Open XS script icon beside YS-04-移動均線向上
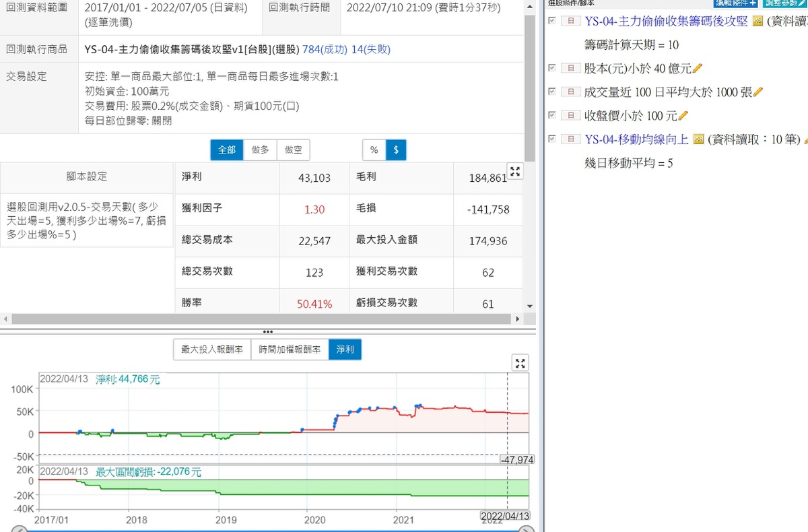808x532 pixels. tap(698, 139)
